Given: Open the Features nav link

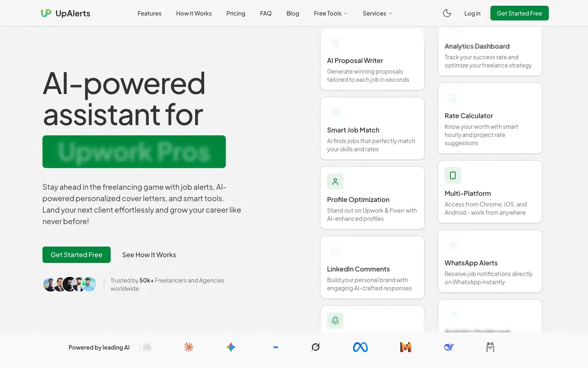Looking at the screenshot, I should pos(149,13).
